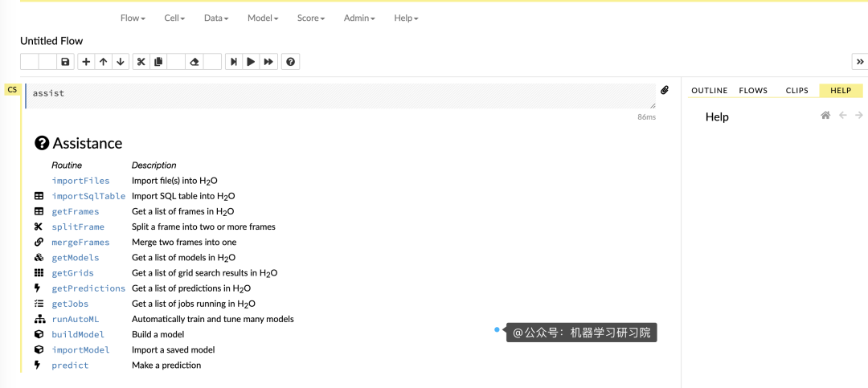Click 'Import a saved model' description

tap(174, 349)
